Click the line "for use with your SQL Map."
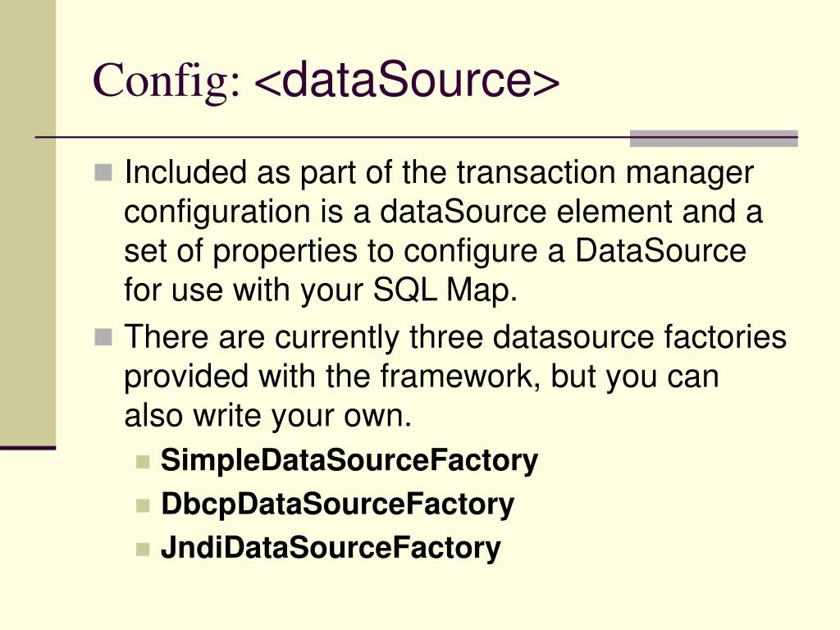The image size is (840, 630). pos(321,290)
